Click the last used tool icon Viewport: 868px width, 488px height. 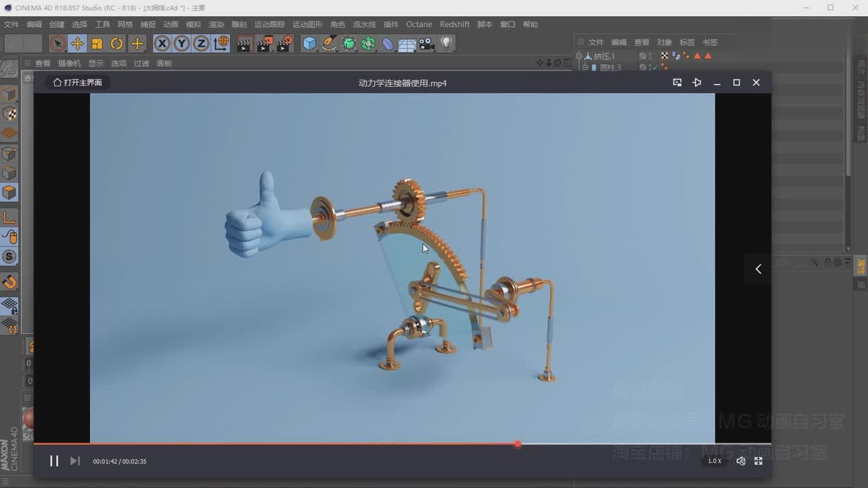(137, 44)
